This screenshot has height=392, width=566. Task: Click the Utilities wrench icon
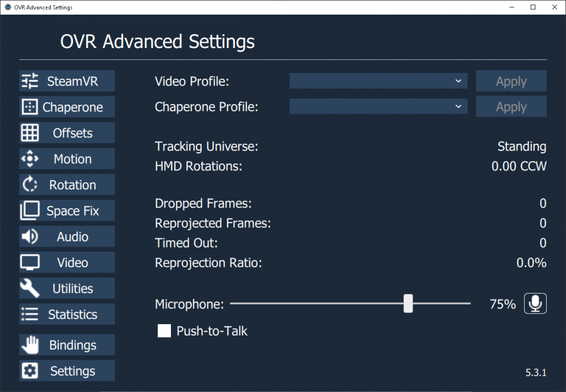point(29,288)
